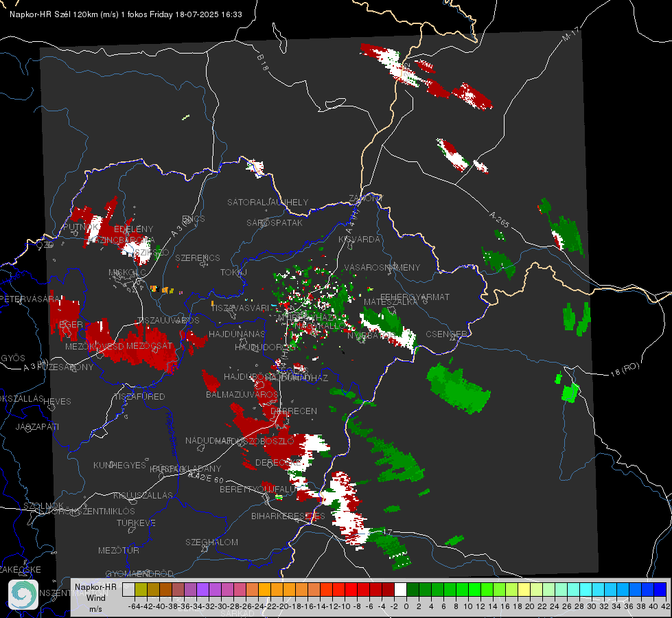672x618 pixels.
Task: Select the EGER city label
Action: click(71, 324)
